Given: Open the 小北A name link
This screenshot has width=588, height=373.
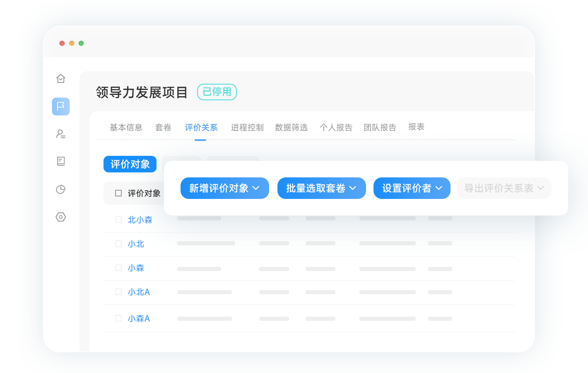Looking at the screenshot, I should (x=139, y=292).
